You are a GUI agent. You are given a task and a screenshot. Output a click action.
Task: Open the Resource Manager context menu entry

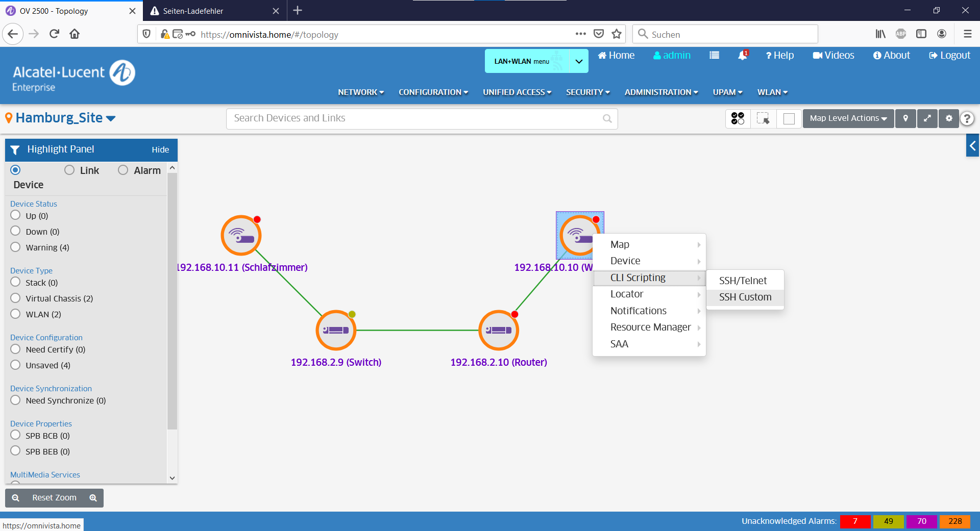[650, 327]
